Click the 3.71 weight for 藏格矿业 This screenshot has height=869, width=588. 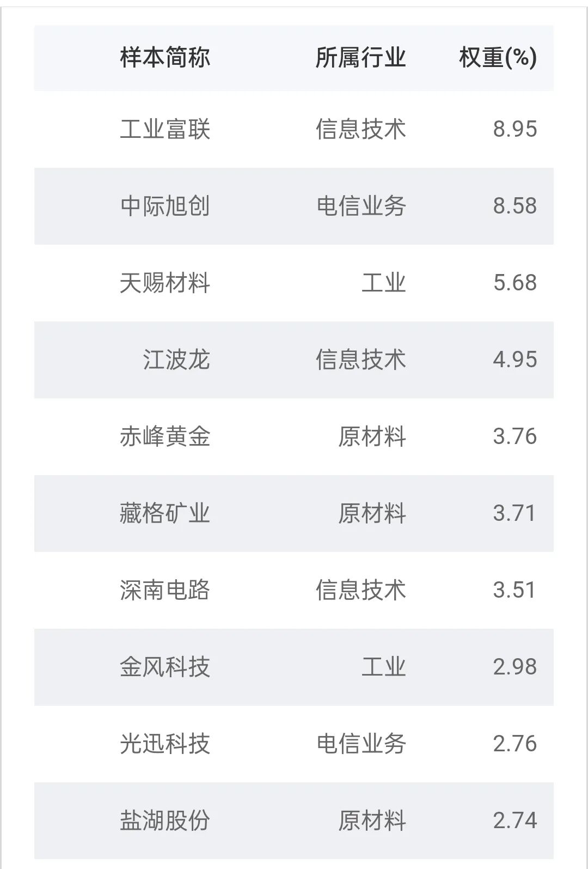515,513
